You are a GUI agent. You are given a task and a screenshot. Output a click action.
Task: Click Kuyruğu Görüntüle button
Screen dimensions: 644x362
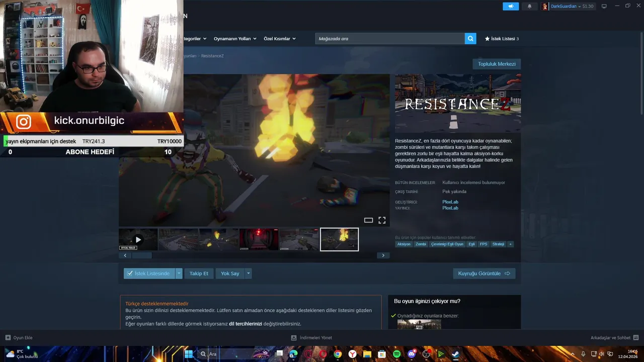484,274
